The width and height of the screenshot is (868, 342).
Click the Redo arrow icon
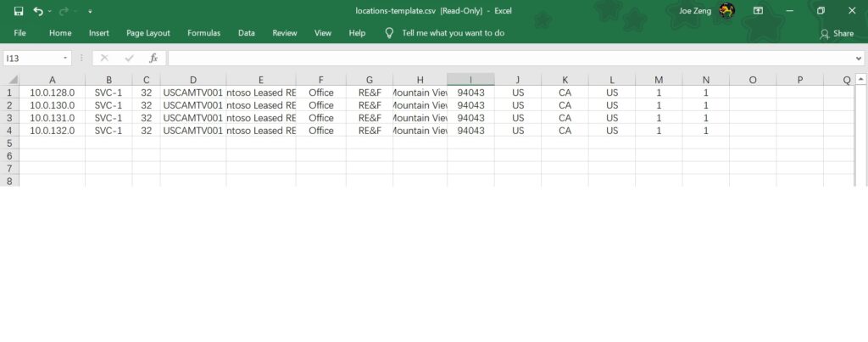pos(64,11)
